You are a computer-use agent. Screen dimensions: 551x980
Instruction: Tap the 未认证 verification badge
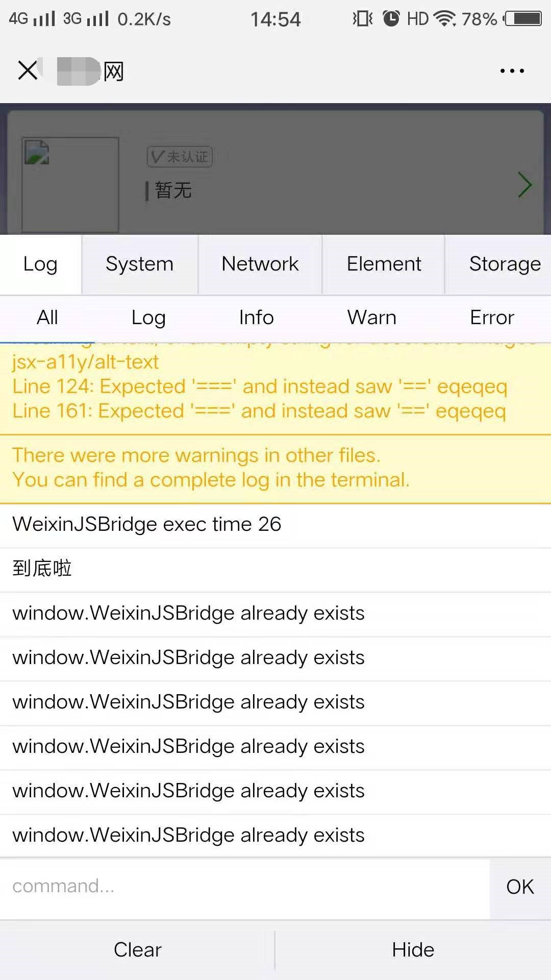tap(180, 156)
